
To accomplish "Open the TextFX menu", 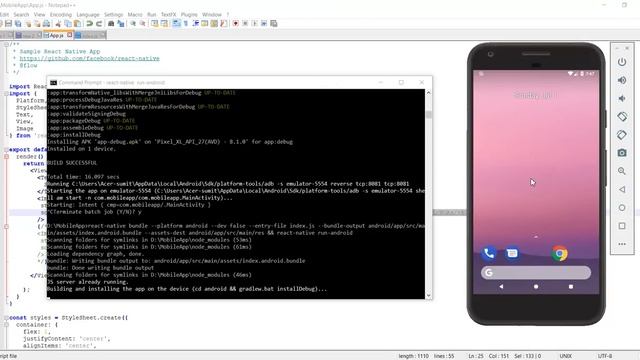I will point(169,15).
